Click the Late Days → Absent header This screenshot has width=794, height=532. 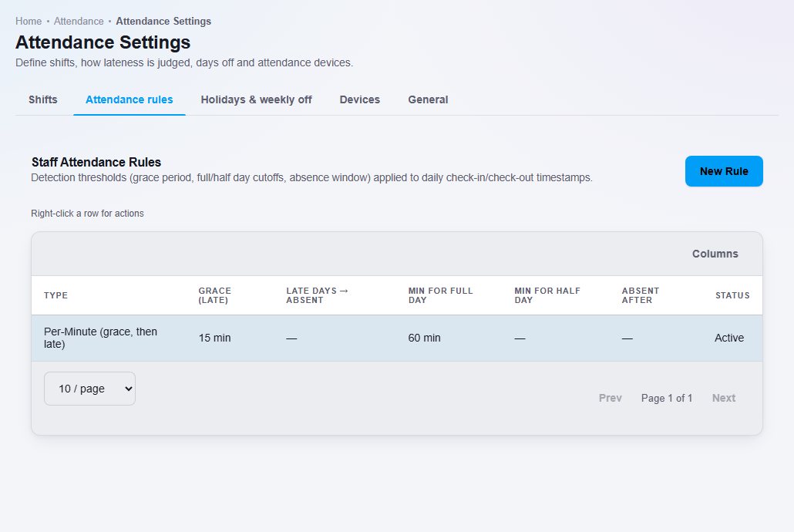click(x=317, y=295)
